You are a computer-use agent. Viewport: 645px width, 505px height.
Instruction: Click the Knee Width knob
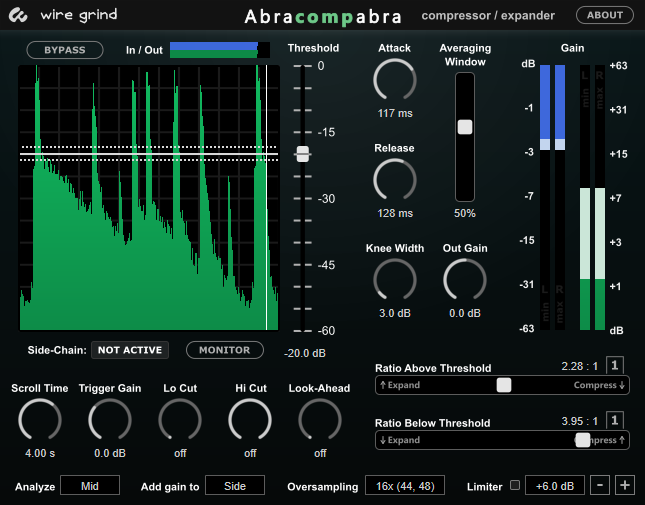pos(395,280)
